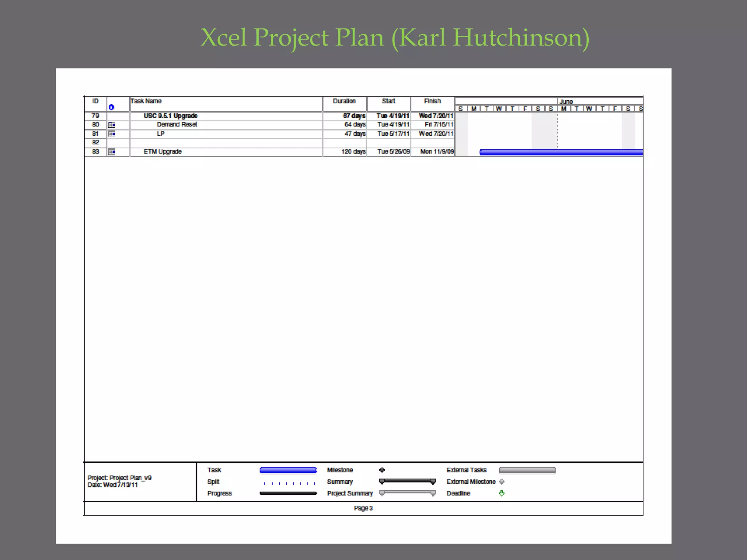Click the ID column header

(95, 101)
